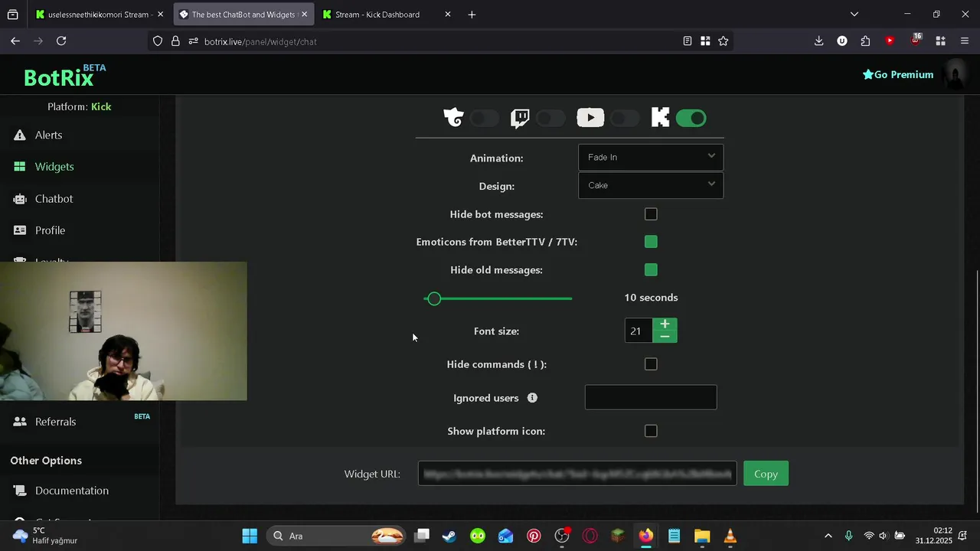Open the Widgets section in sidebar
This screenshot has width=980, height=551.
coord(54,167)
